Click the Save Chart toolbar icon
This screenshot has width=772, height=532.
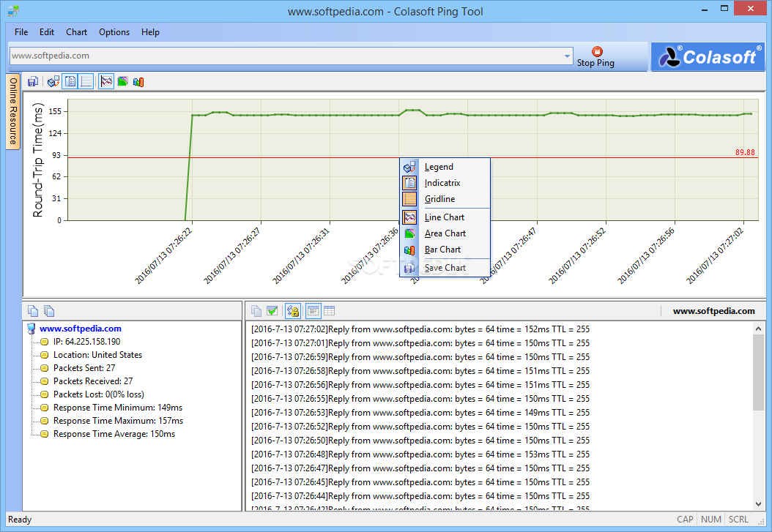coord(33,82)
